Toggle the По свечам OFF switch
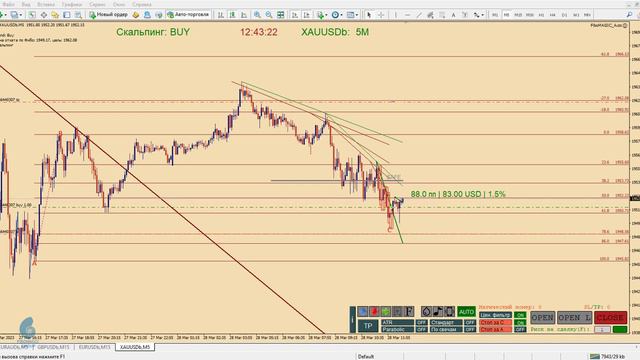 (470, 329)
